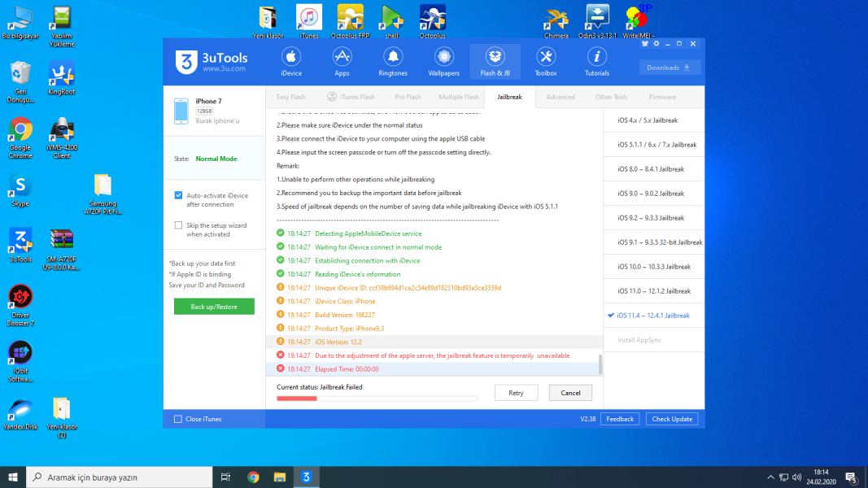Go to the Ringtones bell icon
This screenshot has height=488, width=868.
coord(393,61)
